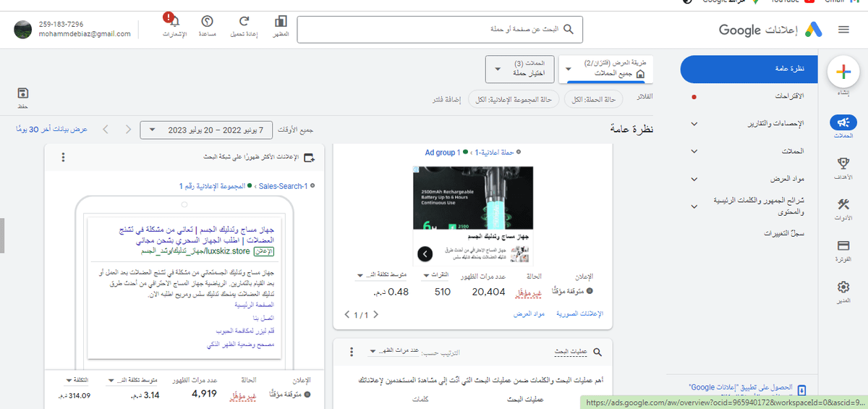The width and height of the screenshot is (868, 409).
Task: Open ad group المجموعة الإعلانية رقم 1 link
Action: coord(211,186)
